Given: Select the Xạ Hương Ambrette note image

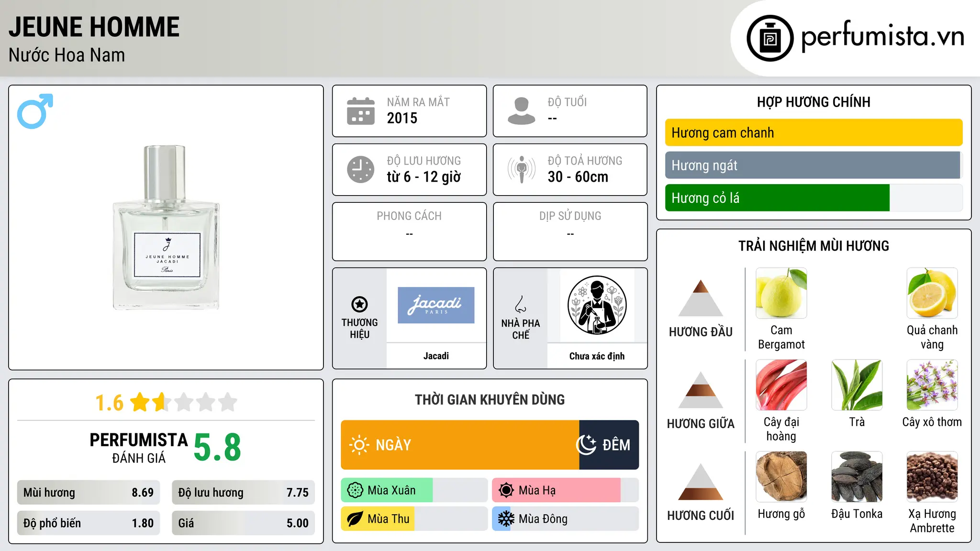Looking at the screenshot, I should pyautogui.click(x=932, y=477).
